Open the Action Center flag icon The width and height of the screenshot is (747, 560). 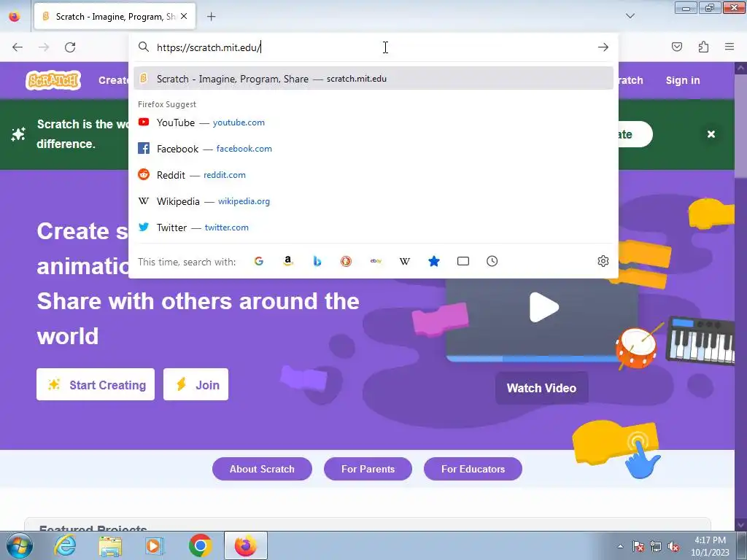pos(638,547)
